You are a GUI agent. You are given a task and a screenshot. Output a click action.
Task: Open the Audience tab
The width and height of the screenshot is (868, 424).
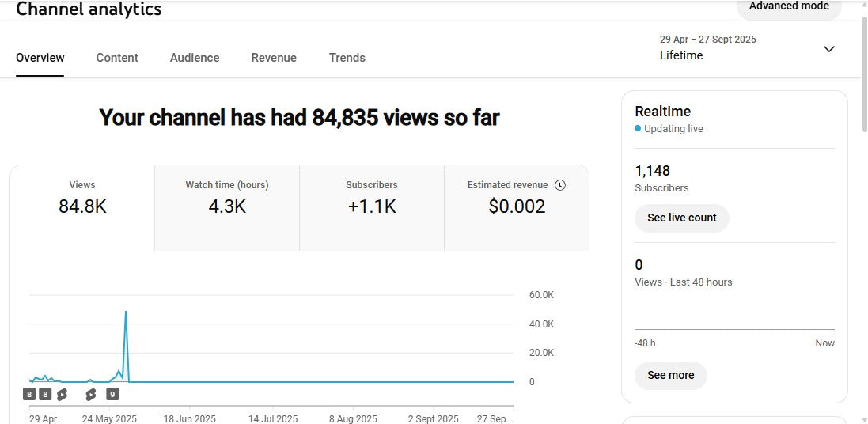(195, 58)
